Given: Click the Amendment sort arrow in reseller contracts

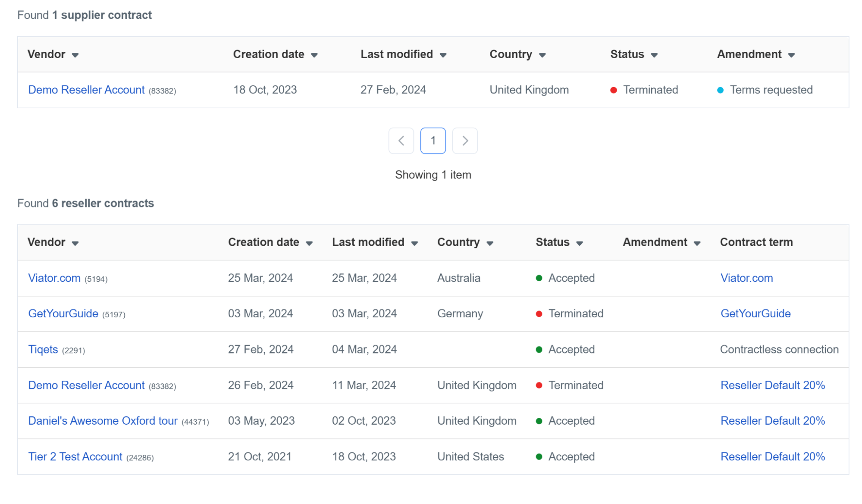Looking at the screenshot, I should point(698,243).
